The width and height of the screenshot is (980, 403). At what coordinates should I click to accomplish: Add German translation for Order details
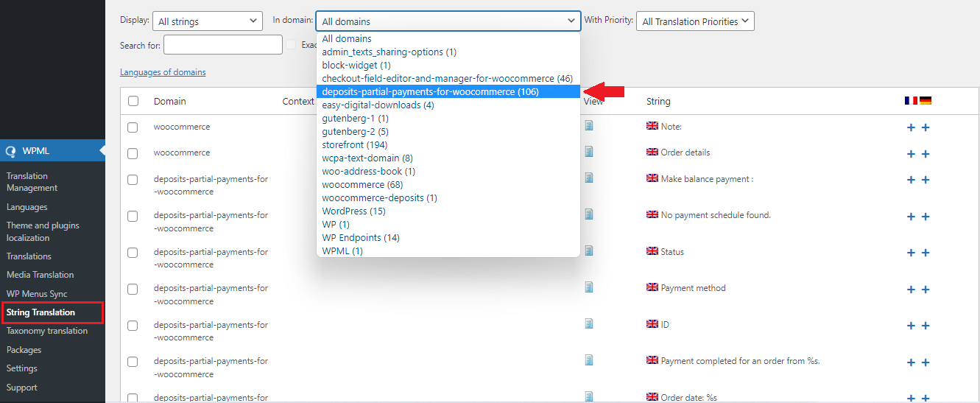(x=926, y=154)
